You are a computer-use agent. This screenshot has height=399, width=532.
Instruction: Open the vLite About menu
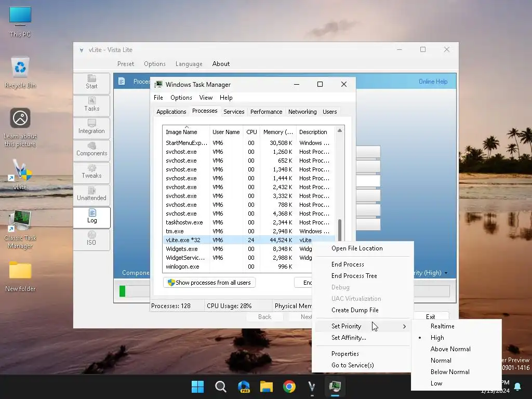(x=221, y=64)
